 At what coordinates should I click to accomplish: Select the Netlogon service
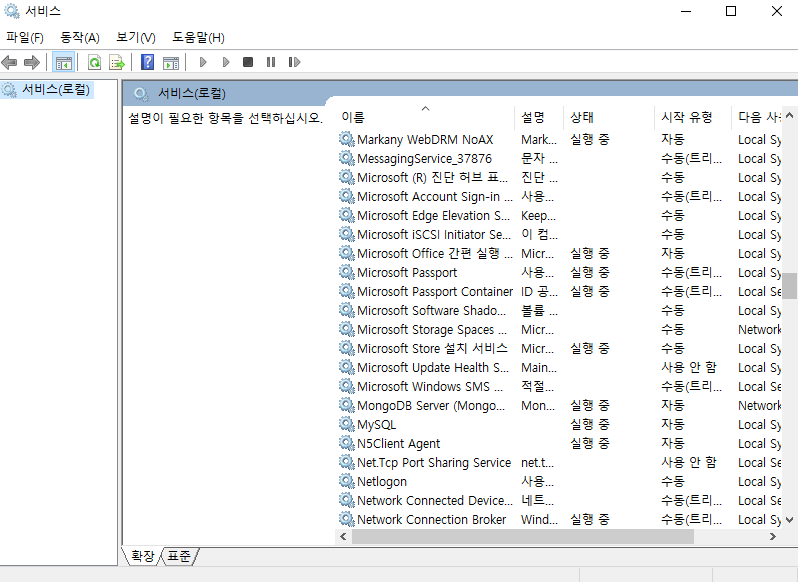click(x=559, y=481)
